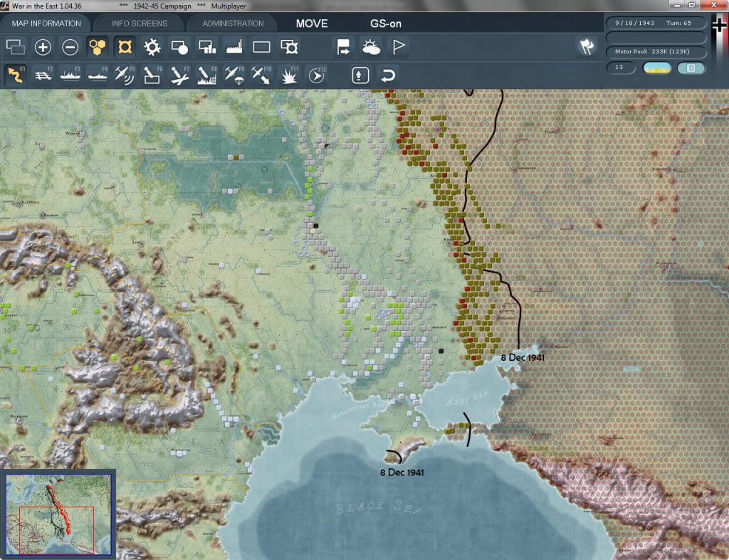The height and width of the screenshot is (560, 729).
Task: Zoom out the map with minus icon
Action: click(x=70, y=47)
